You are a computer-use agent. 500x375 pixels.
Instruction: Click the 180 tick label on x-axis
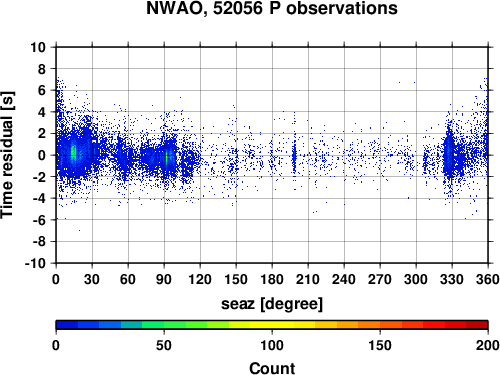click(272, 279)
